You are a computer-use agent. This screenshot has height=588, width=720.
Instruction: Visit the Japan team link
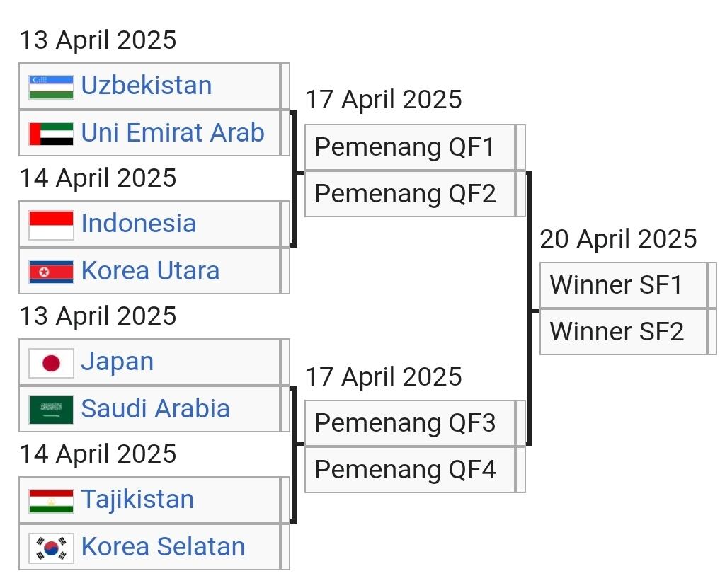(117, 362)
